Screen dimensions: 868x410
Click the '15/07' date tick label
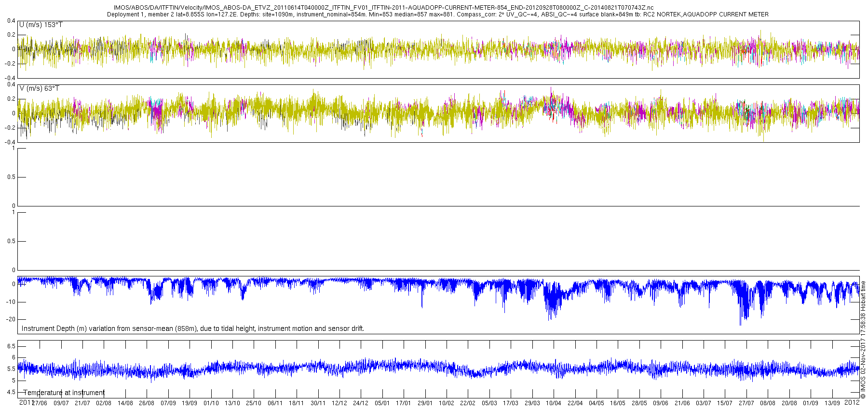[725, 403]
